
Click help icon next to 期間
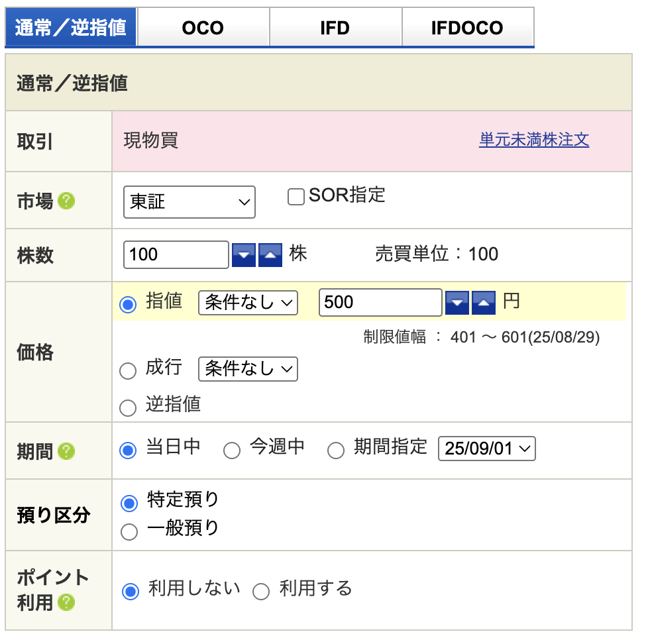66,451
